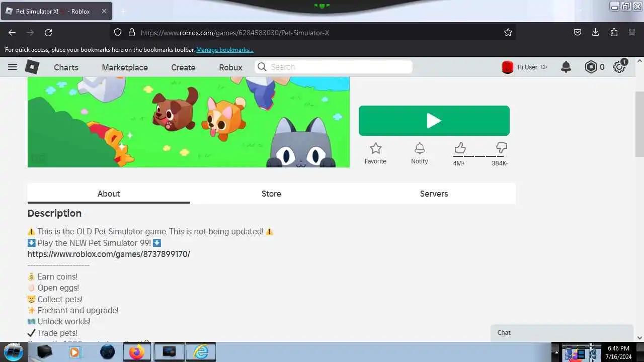Go back with the browser back arrow
The image size is (644, 362).
pos(12,32)
